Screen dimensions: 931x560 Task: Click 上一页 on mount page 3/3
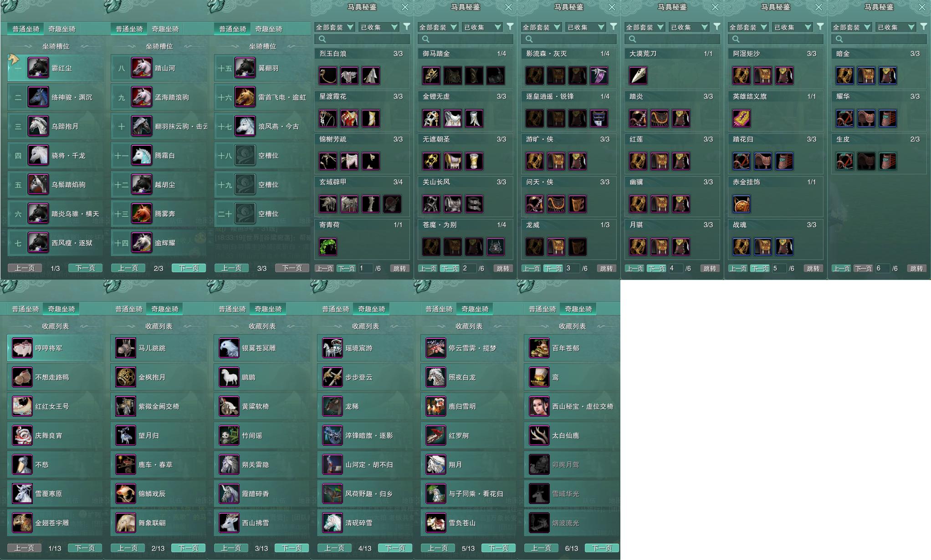[231, 268]
